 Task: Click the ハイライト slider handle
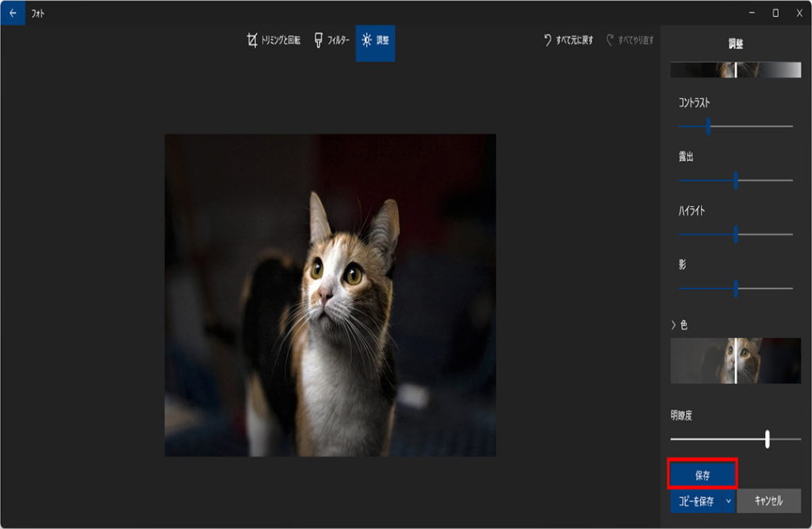[736, 234]
